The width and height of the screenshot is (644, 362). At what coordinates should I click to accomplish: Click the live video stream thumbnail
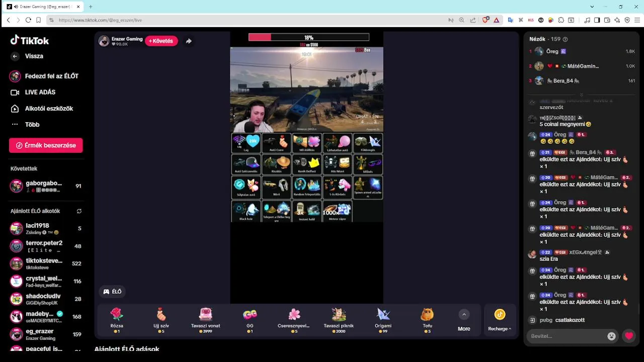pos(306,90)
